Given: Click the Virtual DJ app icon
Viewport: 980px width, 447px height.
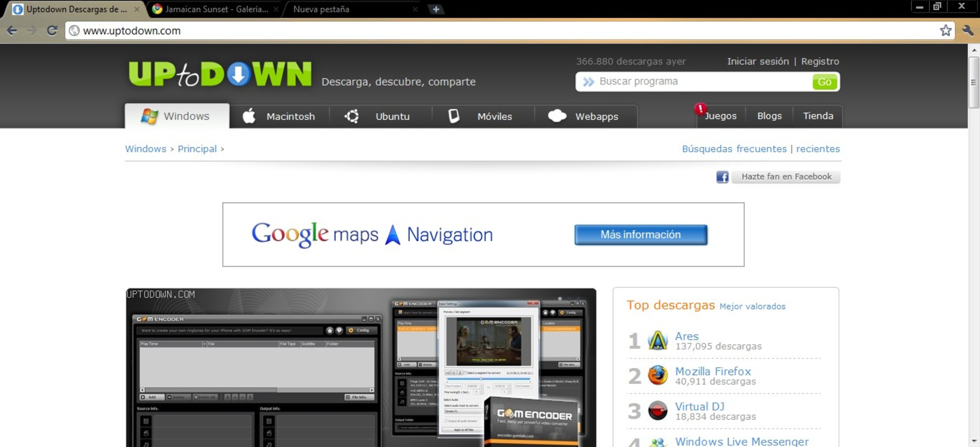Looking at the screenshot, I should (x=658, y=411).
